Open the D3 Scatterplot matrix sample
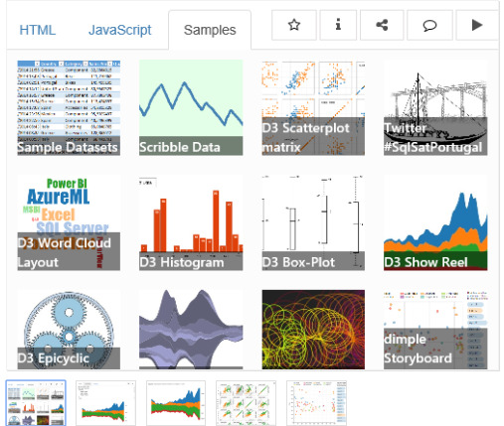504x426 pixels. [x=313, y=107]
